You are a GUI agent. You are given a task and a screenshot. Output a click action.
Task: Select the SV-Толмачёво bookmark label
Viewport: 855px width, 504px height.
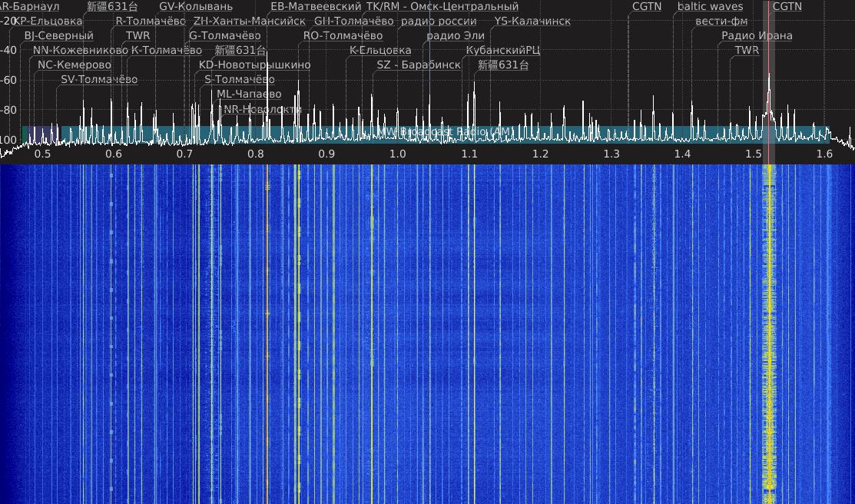click(x=99, y=80)
